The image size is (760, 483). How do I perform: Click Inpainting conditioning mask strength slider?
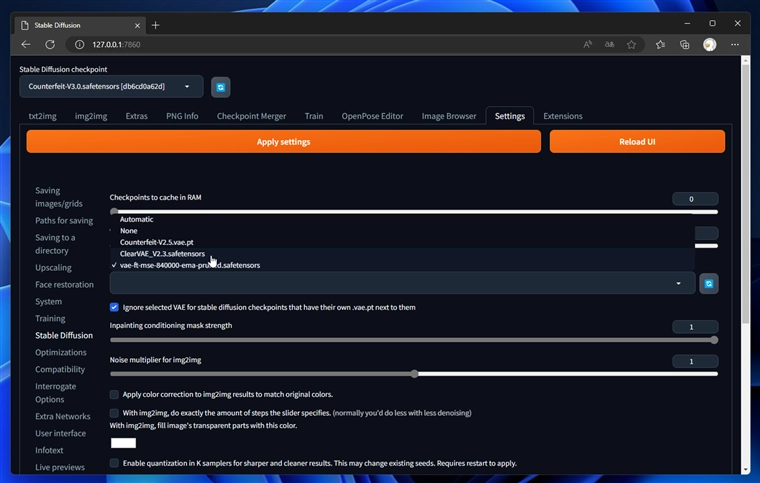pos(414,340)
